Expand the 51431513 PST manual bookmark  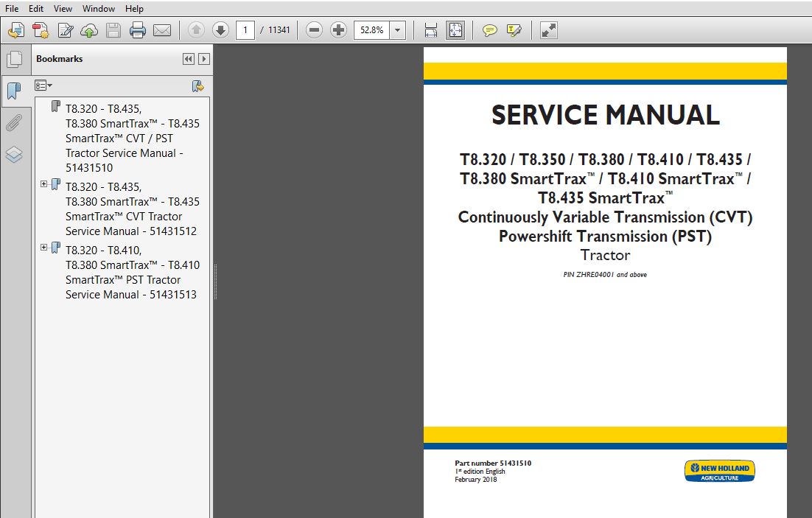coord(44,247)
